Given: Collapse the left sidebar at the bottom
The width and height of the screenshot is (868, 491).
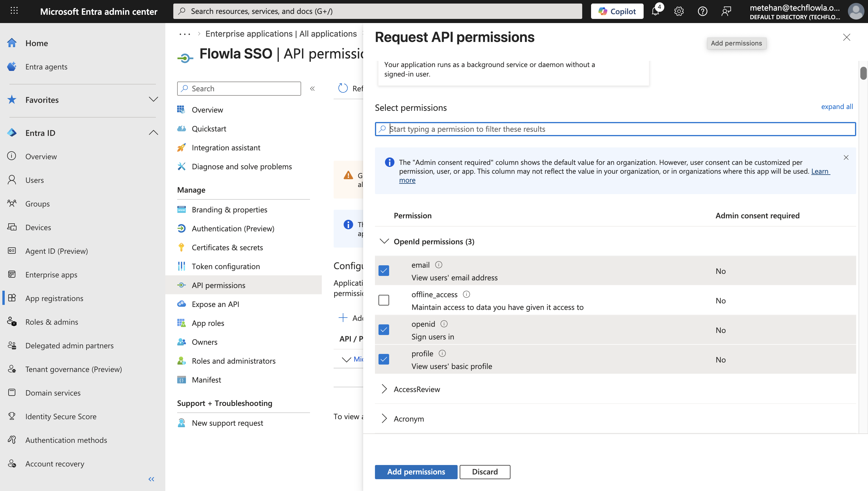Looking at the screenshot, I should (x=151, y=479).
